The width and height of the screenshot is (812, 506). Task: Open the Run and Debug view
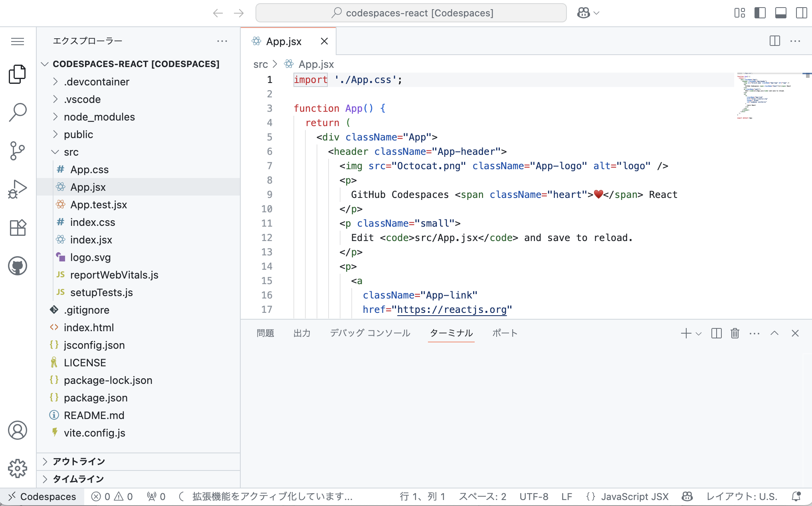tap(18, 189)
